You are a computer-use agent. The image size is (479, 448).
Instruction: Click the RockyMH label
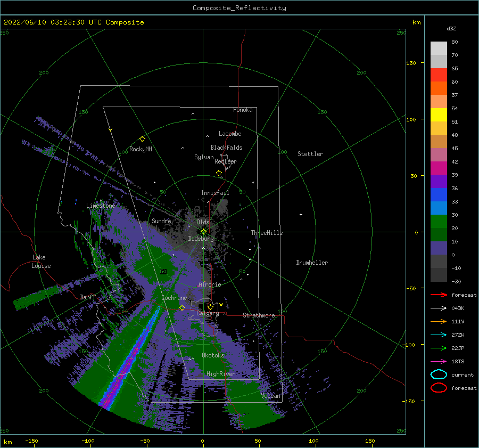tap(141, 149)
